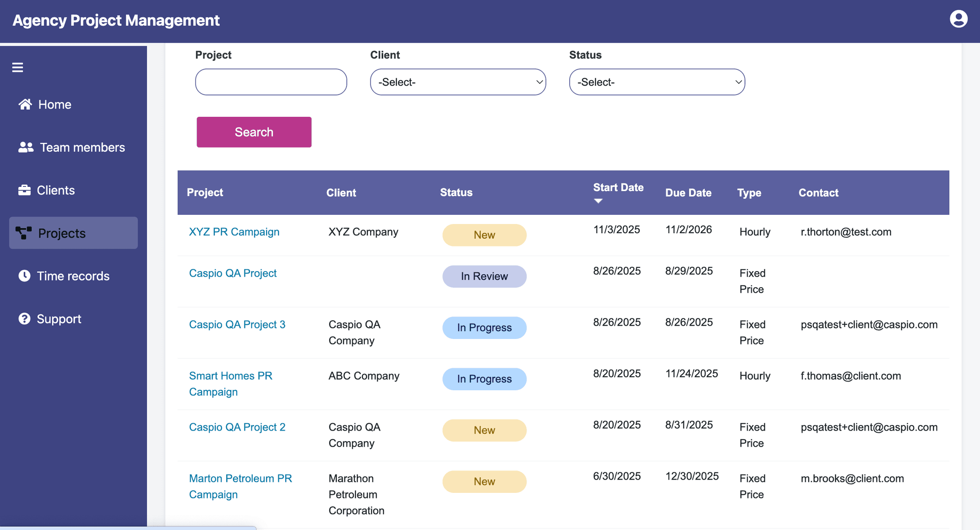Switch to the Support section
Viewport: 980px width, 530px height.
(59, 318)
